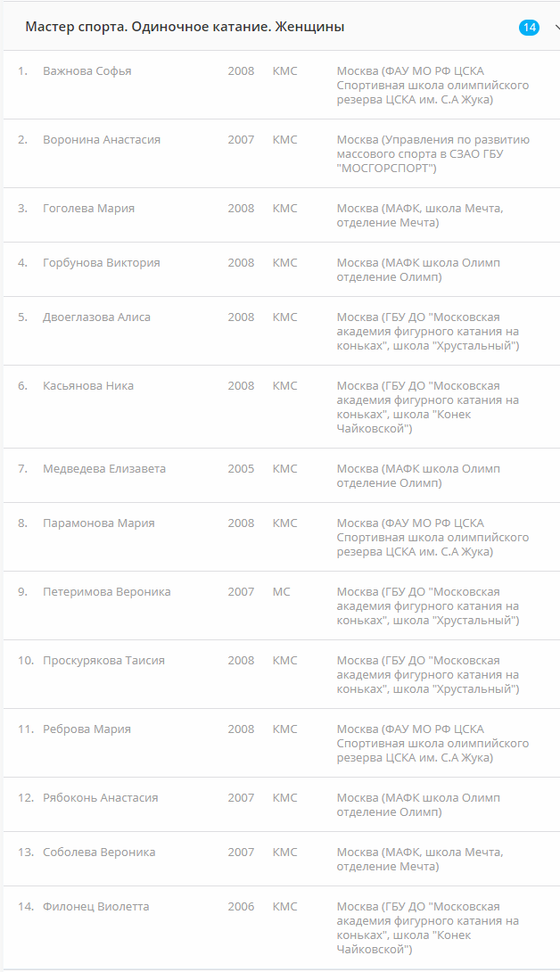Image resolution: width=560 pixels, height=972 pixels.
Task: Select Двоеглазова Алиса from the list
Action: (96, 317)
